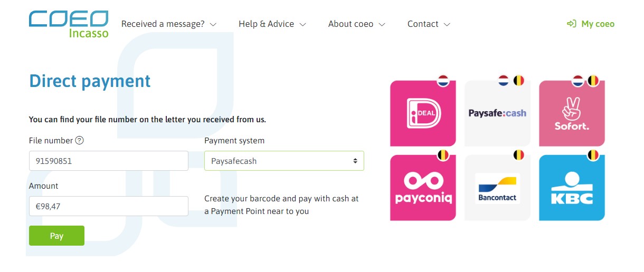The height and width of the screenshot is (272, 644).
Task: Click the Amount input field
Action: (x=109, y=206)
